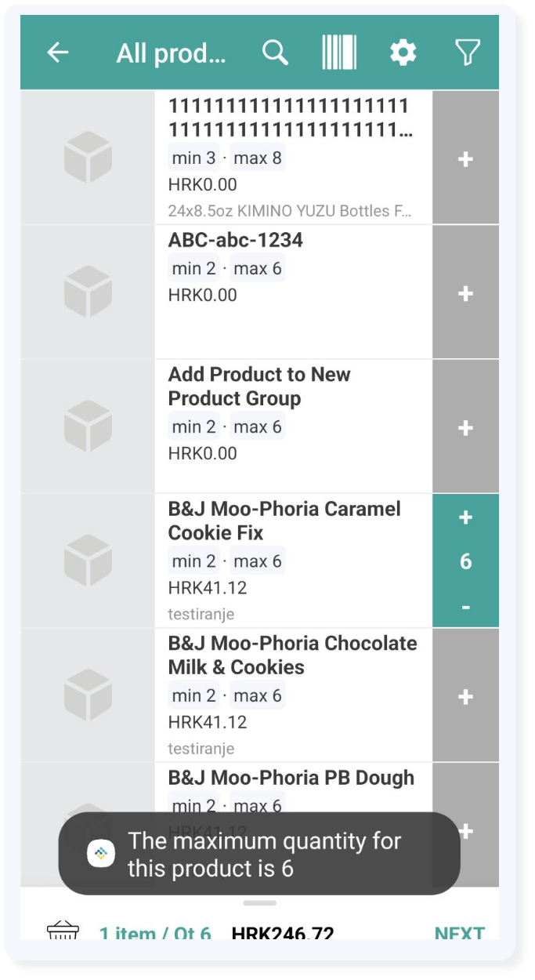The height and width of the screenshot is (980, 535).
Task: Open the barcode scanner
Action: tap(338, 52)
